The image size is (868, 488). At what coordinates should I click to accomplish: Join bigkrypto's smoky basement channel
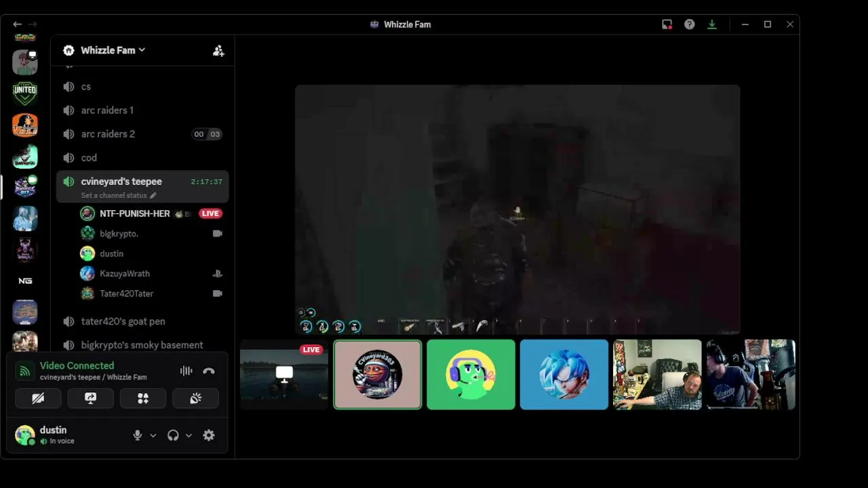point(142,345)
